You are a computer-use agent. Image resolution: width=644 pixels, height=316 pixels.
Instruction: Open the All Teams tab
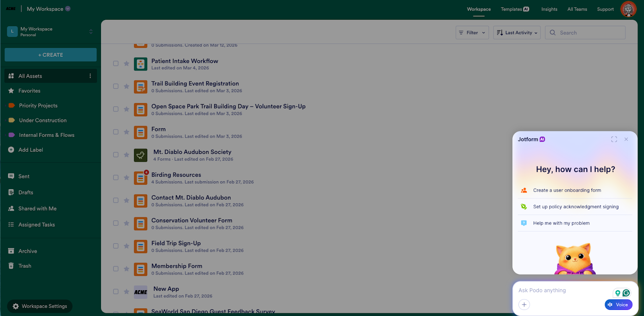tap(577, 9)
